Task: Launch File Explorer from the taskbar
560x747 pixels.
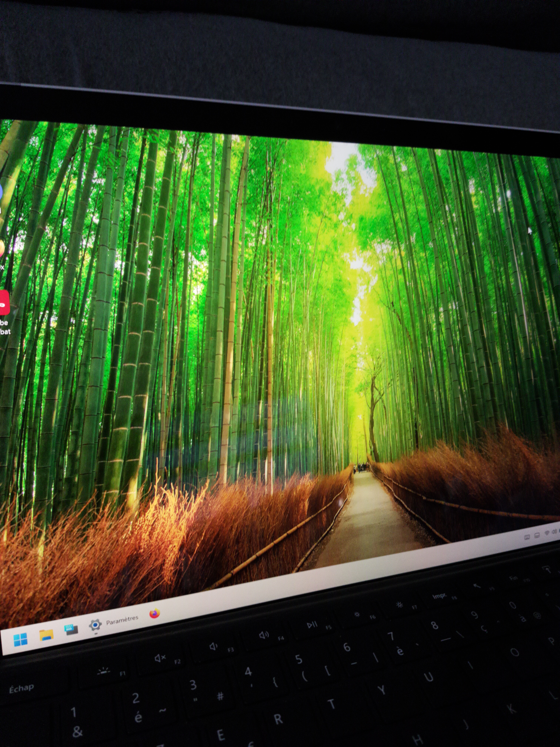Action: point(46,635)
